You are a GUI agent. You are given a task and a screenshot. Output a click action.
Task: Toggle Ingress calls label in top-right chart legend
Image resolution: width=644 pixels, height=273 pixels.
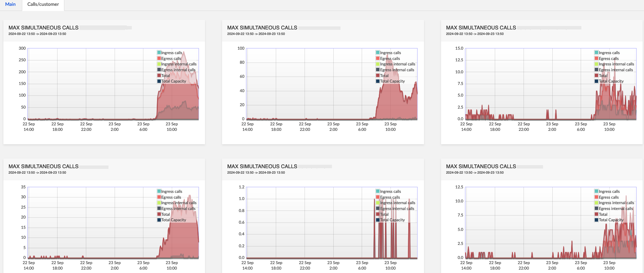(609, 53)
